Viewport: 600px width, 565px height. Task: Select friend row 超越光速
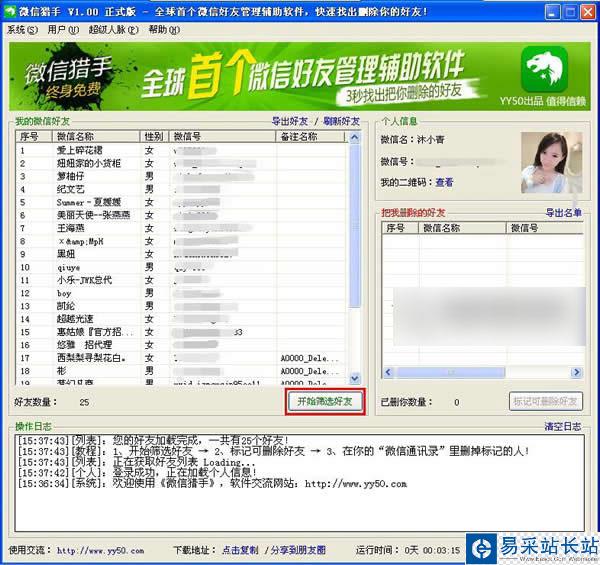click(181, 319)
